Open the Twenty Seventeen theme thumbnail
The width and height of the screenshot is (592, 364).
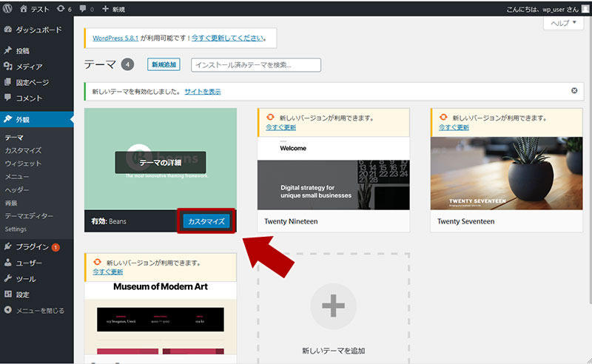pos(507,173)
